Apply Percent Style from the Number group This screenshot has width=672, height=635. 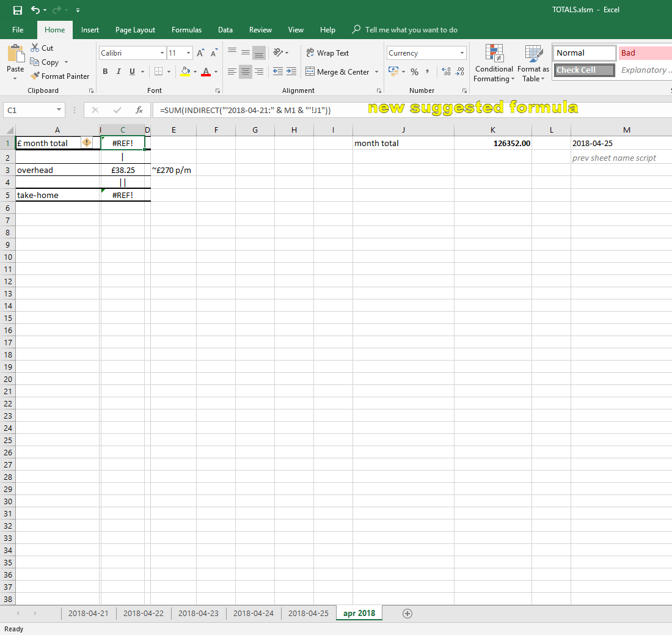tap(415, 72)
